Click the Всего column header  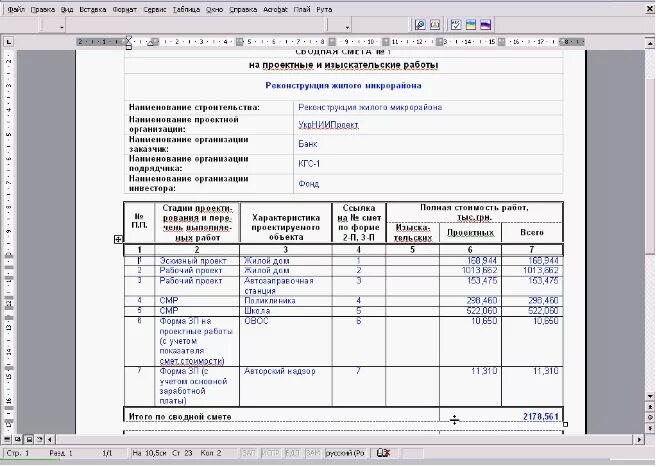(x=532, y=232)
